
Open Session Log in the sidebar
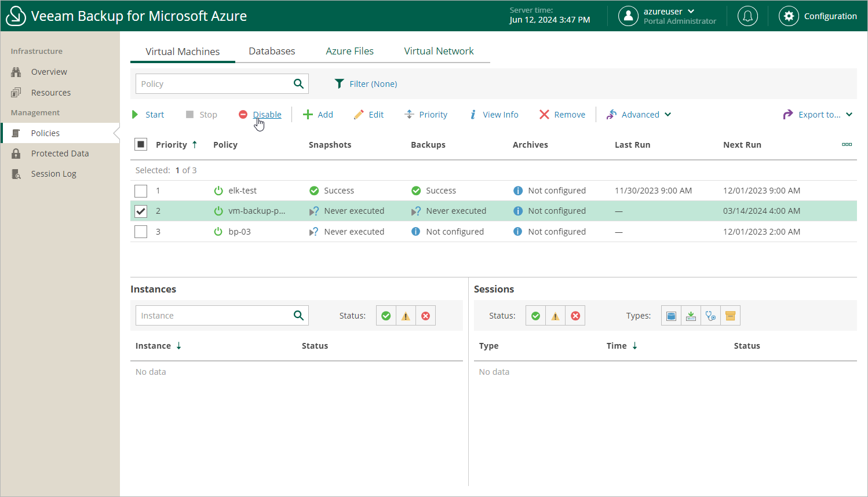point(53,174)
